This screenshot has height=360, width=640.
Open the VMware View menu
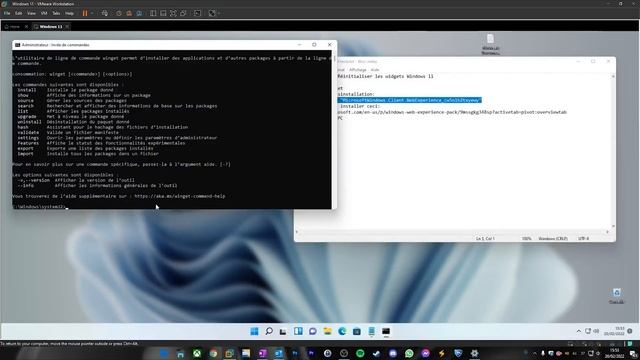coord(31,13)
